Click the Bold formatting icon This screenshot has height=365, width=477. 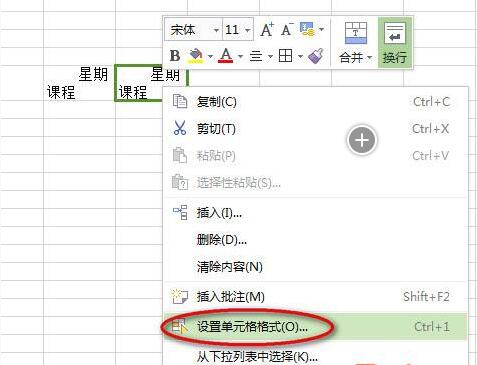click(x=175, y=56)
